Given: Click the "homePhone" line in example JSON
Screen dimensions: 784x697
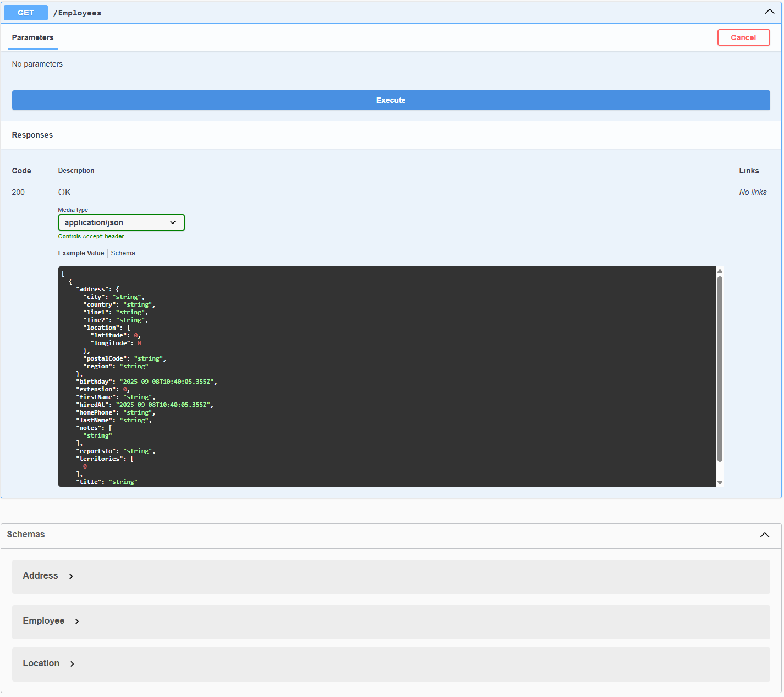Looking at the screenshot, I should 116,412.
